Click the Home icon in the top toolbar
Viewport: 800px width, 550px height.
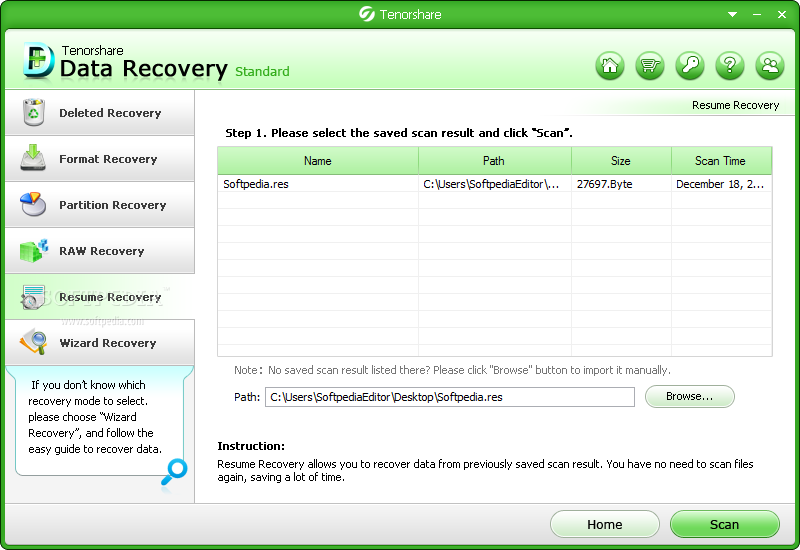click(610, 66)
